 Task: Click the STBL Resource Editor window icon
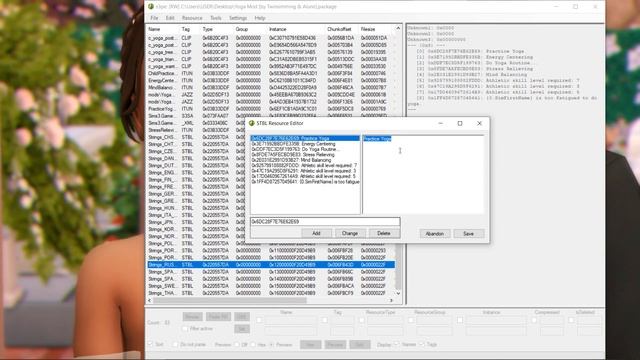[251, 123]
